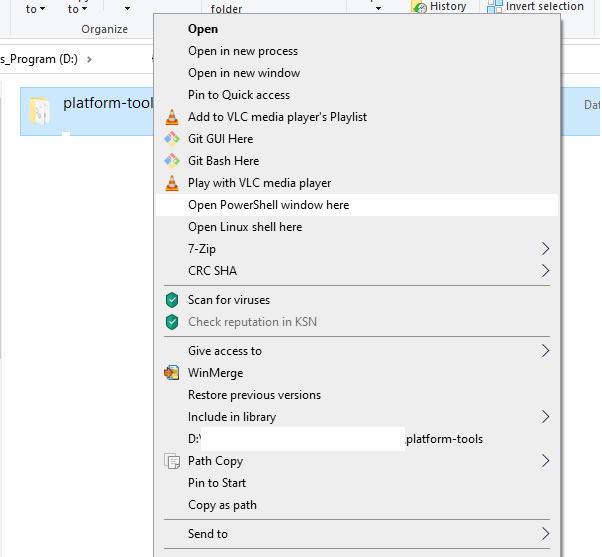The height and width of the screenshot is (557, 602).
Task: Click Add to VLC media player's Playlist
Action: tap(357, 117)
